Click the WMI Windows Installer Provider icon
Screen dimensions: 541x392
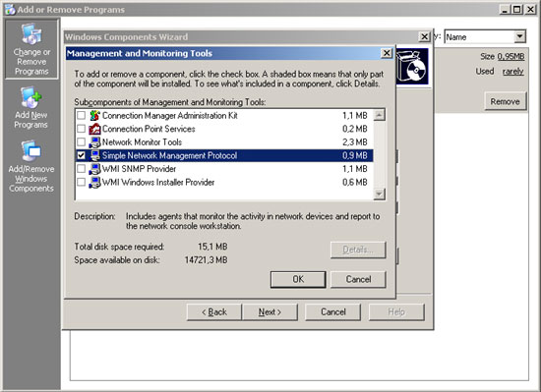pos(94,182)
